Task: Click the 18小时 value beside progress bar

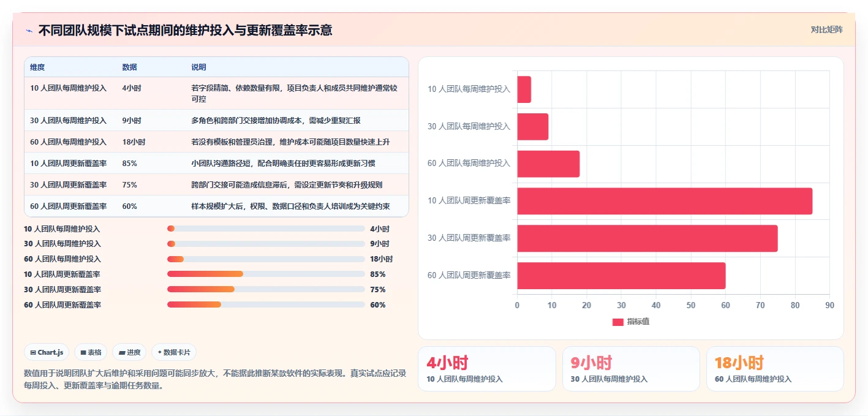Action: (x=382, y=259)
